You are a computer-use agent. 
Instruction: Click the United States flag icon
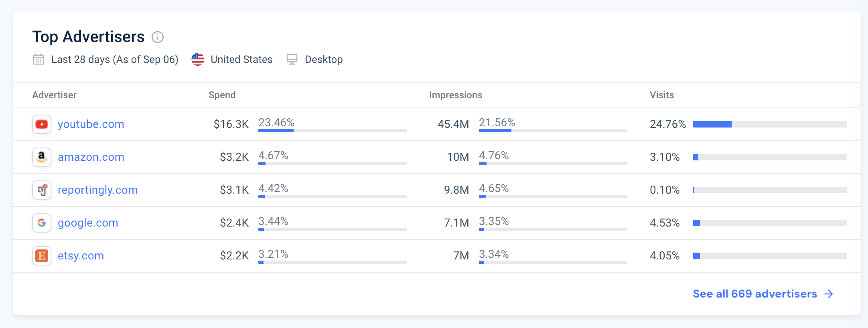click(198, 59)
